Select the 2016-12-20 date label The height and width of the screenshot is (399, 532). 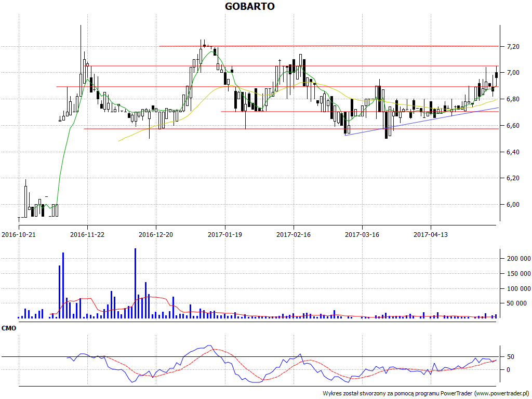tap(156, 234)
